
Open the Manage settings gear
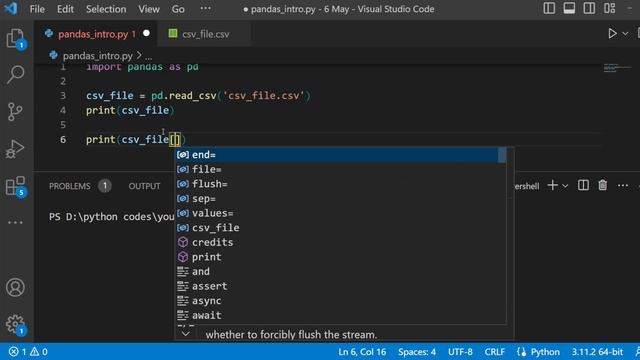16,324
